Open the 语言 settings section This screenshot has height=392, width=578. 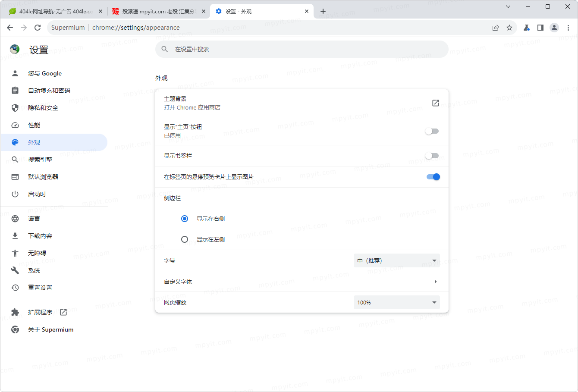[54, 219]
